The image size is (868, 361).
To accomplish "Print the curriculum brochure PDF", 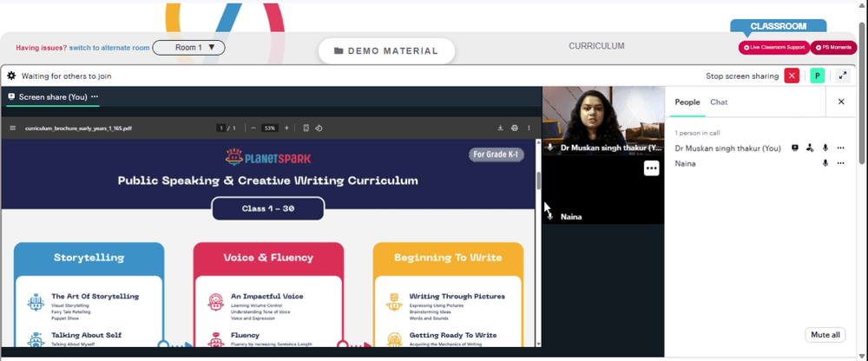I will pos(514,128).
